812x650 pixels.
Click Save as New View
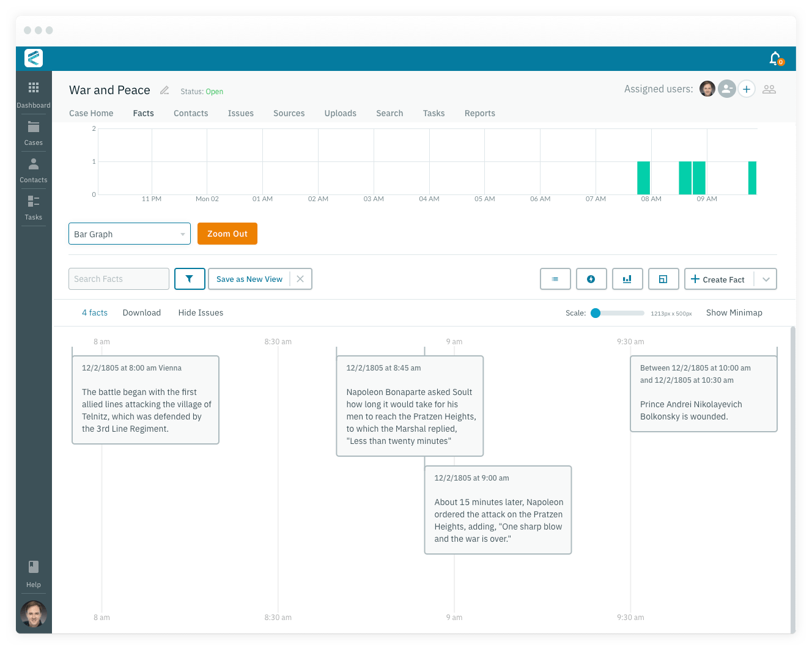[x=249, y=279]
